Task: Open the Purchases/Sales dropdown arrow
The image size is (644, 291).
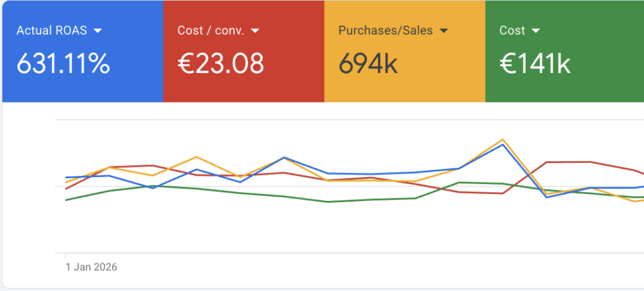Action: [x=443, y=30]
